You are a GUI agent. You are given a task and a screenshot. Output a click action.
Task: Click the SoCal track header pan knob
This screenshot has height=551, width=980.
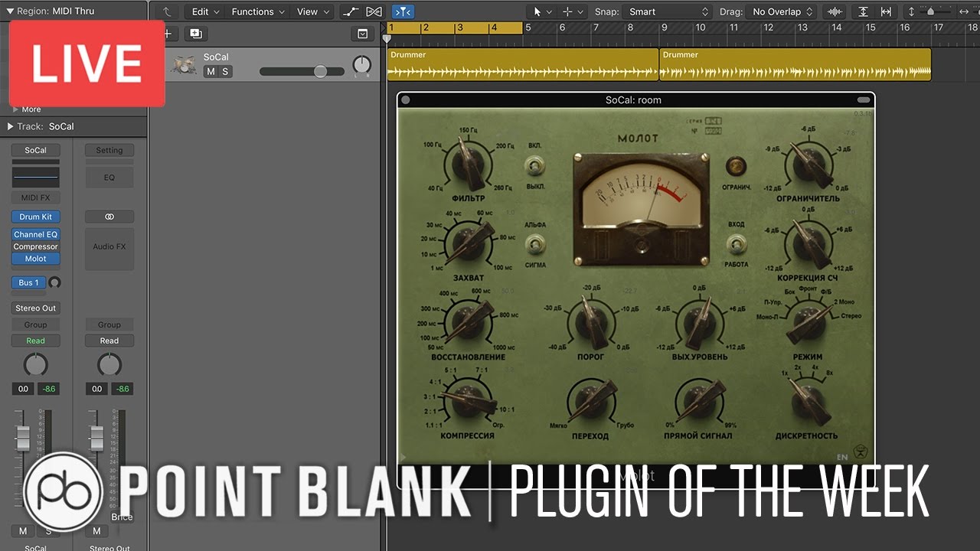tap(362, 65)
